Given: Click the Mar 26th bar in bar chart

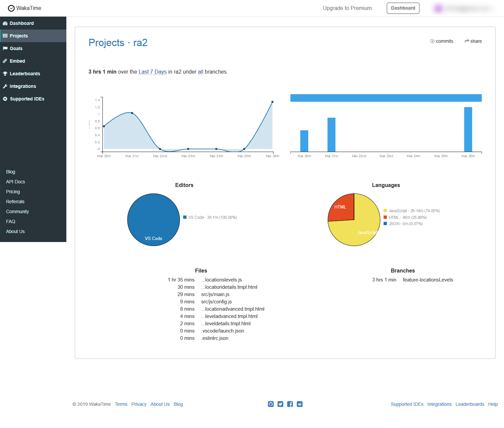Looking at the screenshot, I should (468, 129).
